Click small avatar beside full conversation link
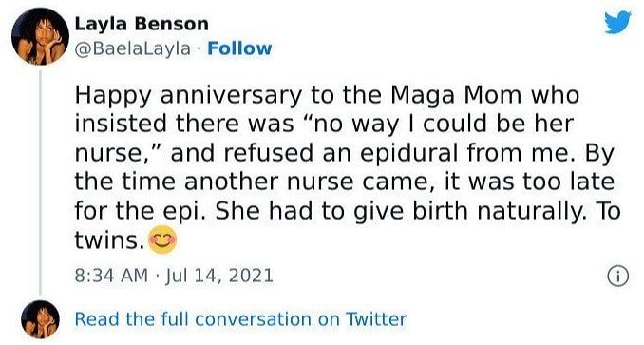 click(40, 319)
